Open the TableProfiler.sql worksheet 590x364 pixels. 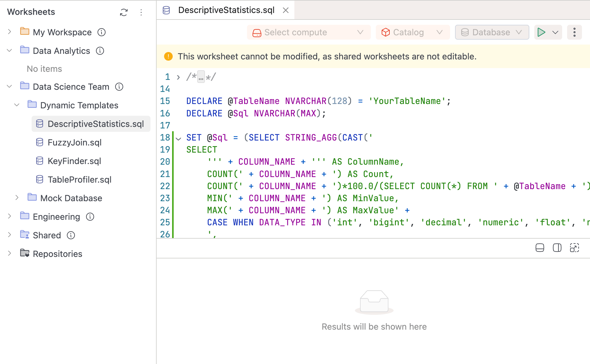(x=80, y=180)
